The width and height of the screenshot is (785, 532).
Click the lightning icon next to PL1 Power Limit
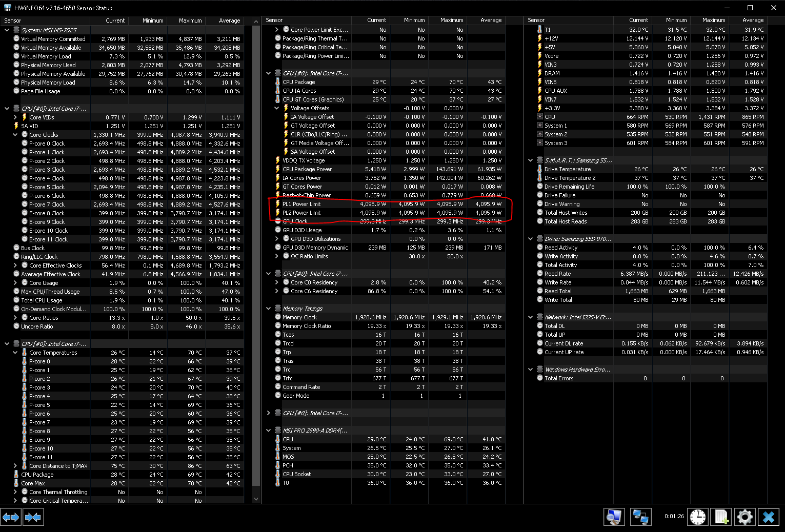[277, 204]
